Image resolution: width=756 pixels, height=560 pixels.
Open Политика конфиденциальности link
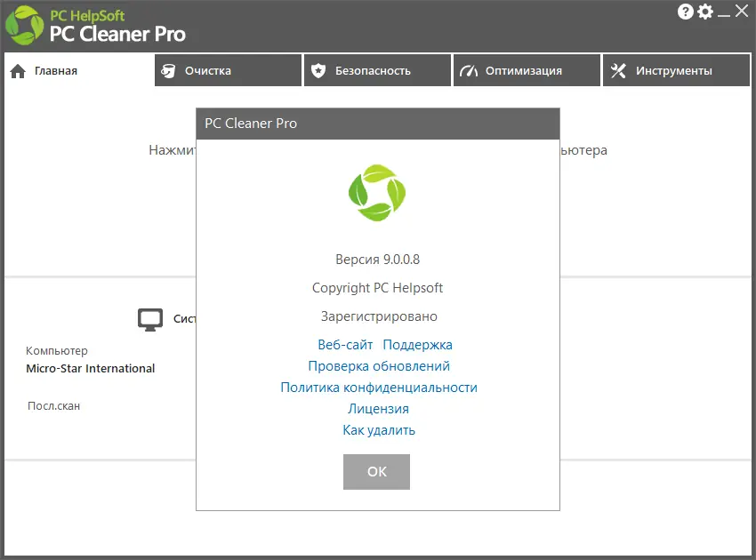coord(379,388)
